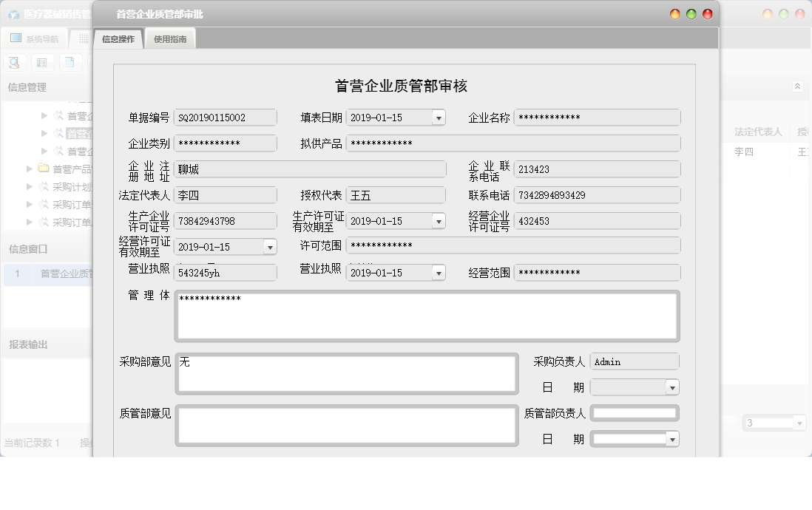Select the magnifier search icon in toolbar
The height and width of the screenshot is (510, 812).
point(14,63)
